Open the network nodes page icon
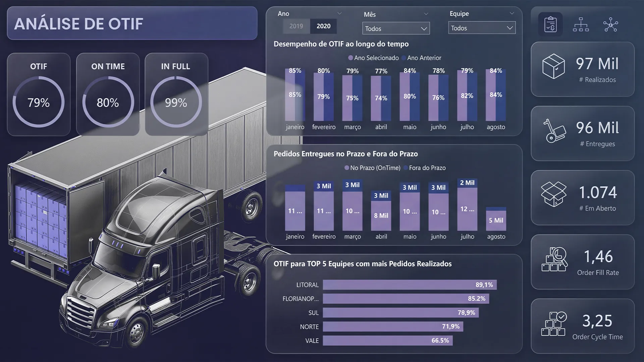Screen dimensions: 644x362 coord(610,24)
